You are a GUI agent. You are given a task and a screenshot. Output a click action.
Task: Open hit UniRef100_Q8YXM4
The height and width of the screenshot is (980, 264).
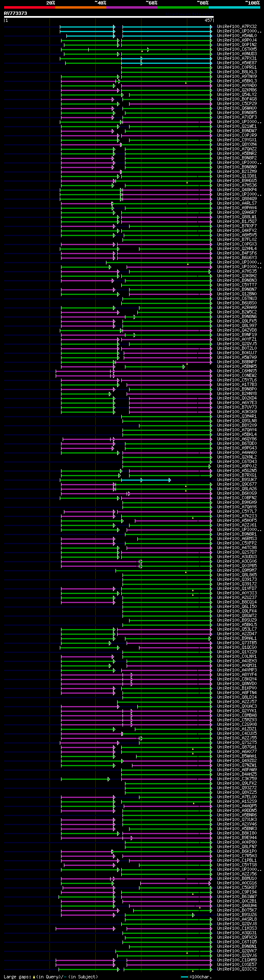point(237,144)
